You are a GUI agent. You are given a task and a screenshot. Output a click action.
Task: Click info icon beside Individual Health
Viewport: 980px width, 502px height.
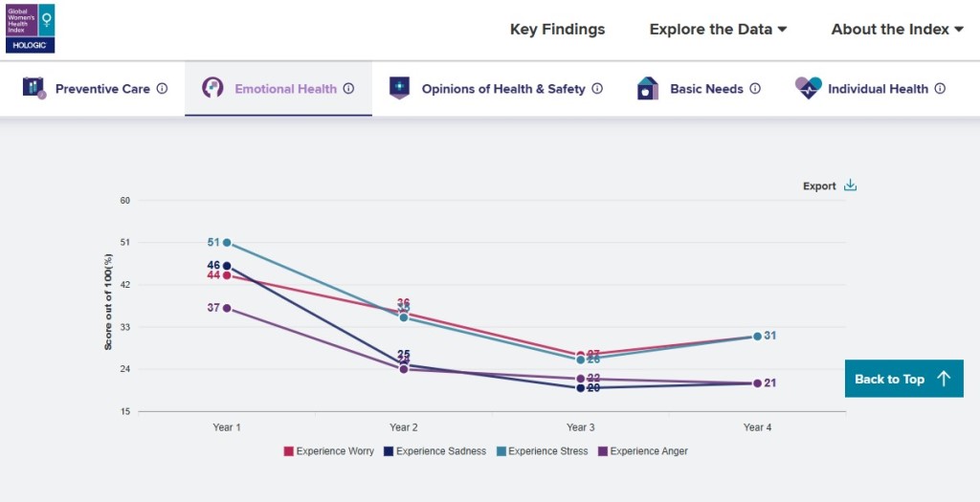pyautogui.click(x=940, y=89)
